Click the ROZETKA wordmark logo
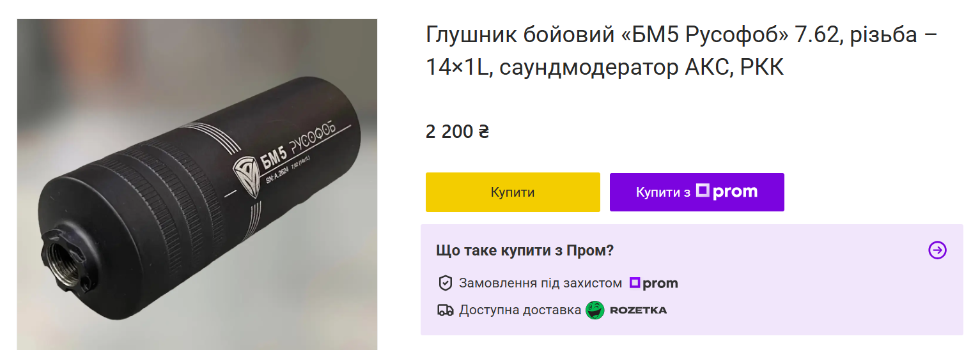The width and height of the screenshot is (980, 350). pos(638,310)
